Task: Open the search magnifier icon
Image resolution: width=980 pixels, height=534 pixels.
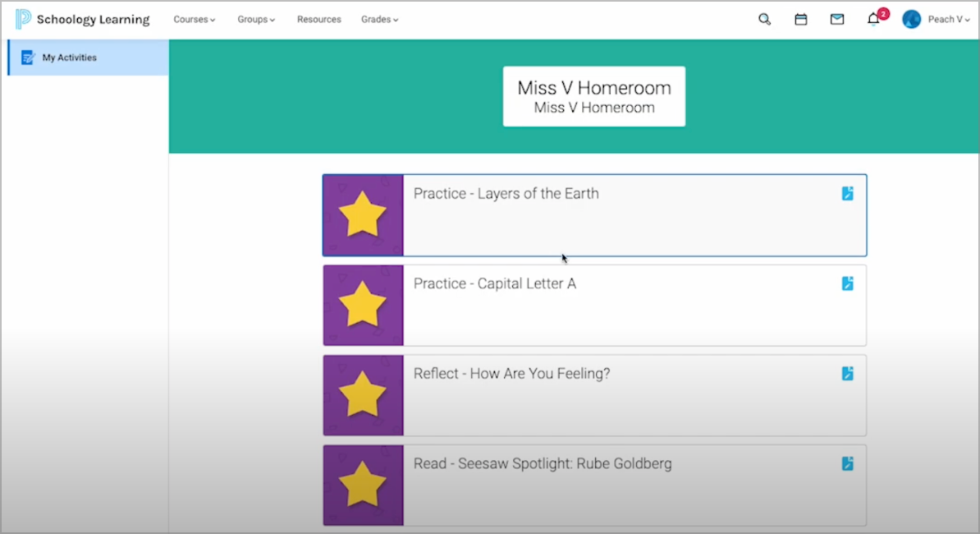Action: pyautogui.click(x=764, y=20)
